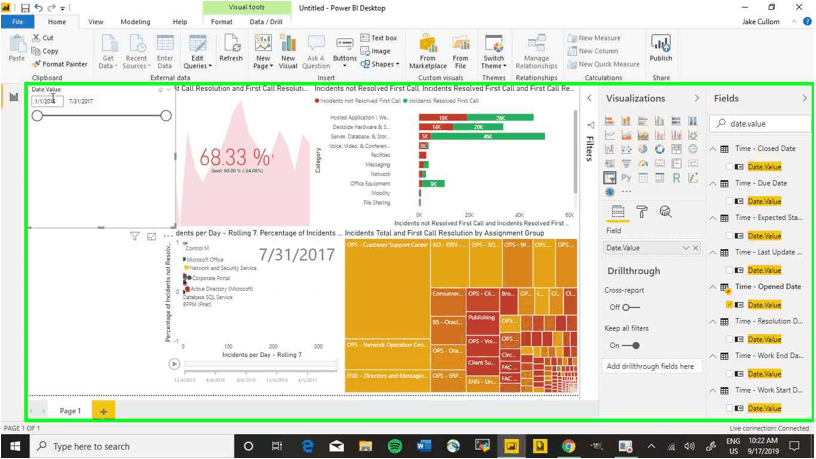The width and height of the screenshot is (816, 459).
Task: Click the scatter chart play axis button
Action: [x=174, y=364]
